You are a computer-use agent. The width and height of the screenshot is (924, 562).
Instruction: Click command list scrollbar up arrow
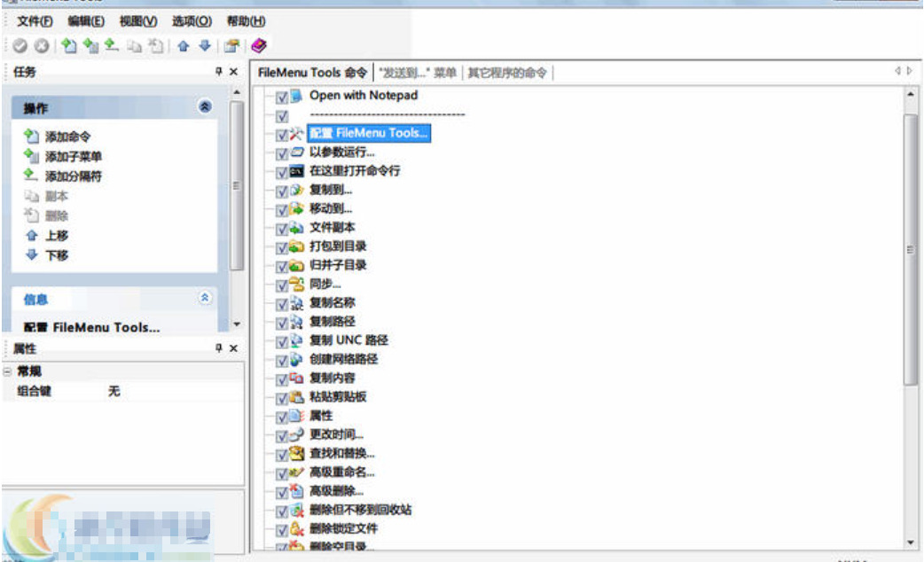[911, 94]
